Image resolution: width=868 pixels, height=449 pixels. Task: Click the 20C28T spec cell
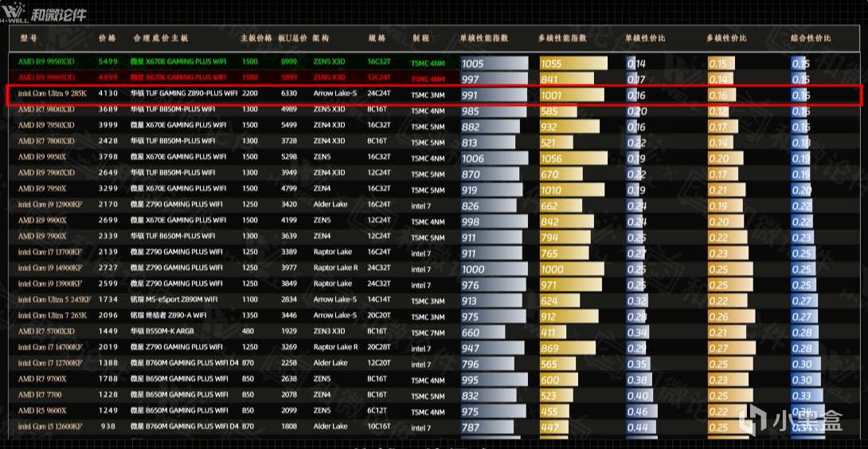point(378,347)
